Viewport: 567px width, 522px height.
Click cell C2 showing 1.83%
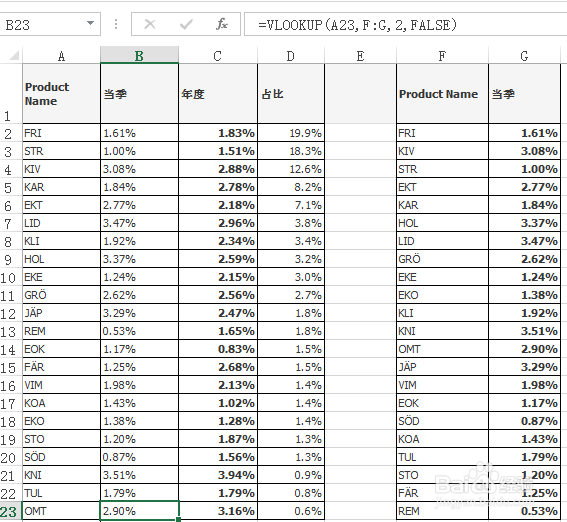coord(218,133)
